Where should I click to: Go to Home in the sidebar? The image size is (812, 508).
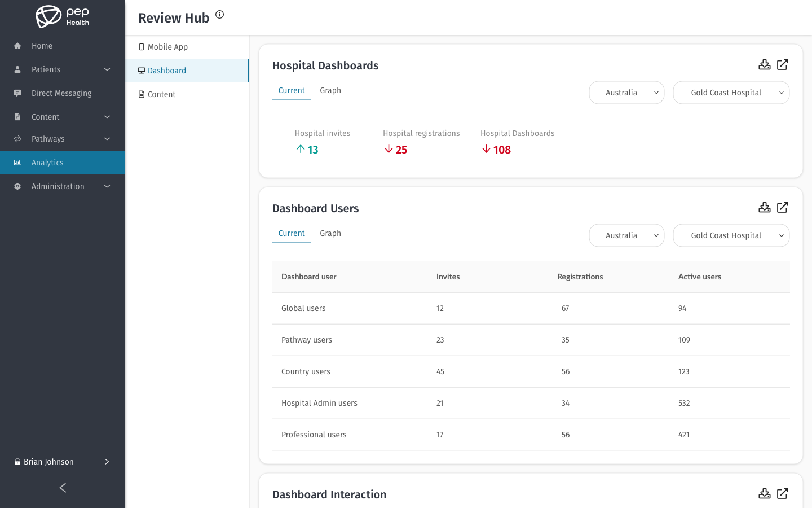pyautogui.click(x=62, y=46)
